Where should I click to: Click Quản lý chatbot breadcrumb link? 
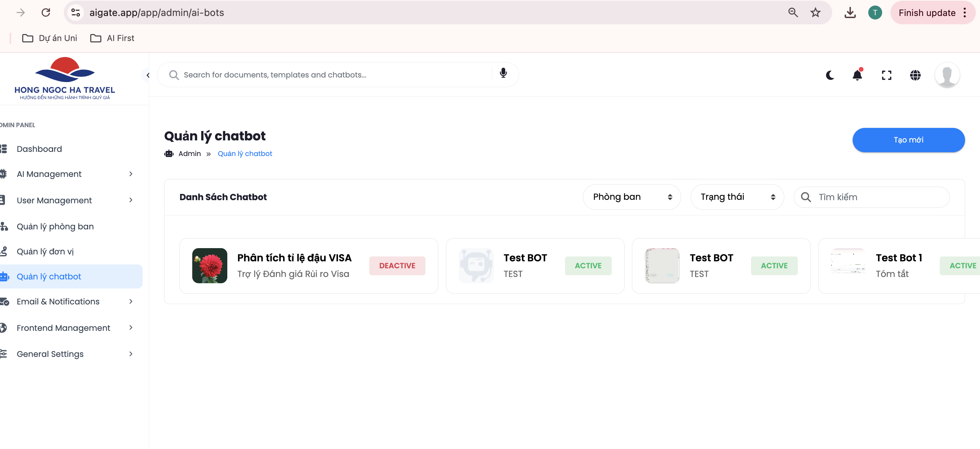tap(245, 154)
